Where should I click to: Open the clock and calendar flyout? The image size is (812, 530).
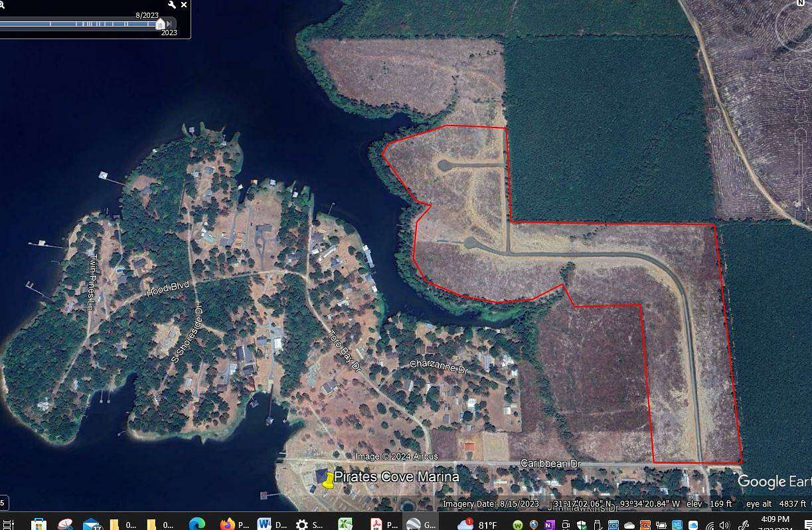coord(775,523)
